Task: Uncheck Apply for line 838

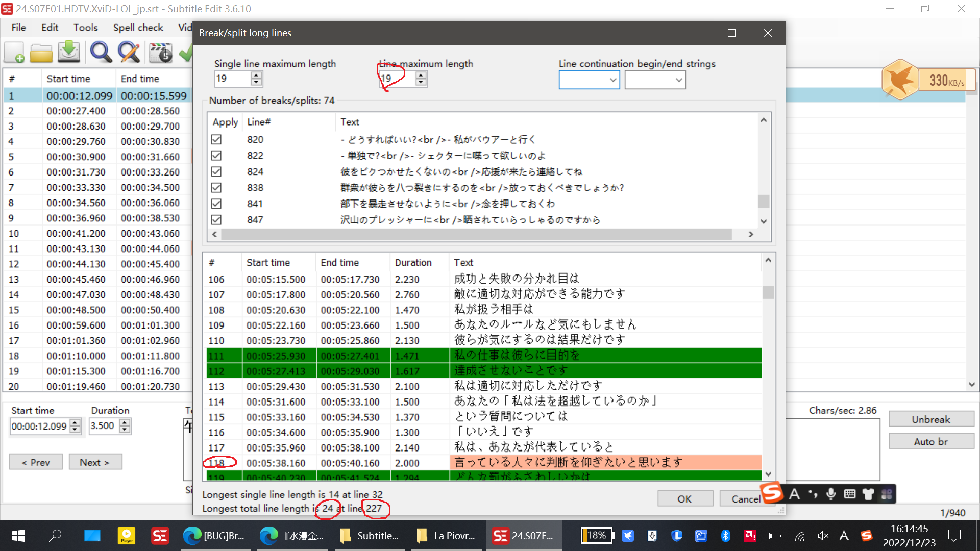Action: (x=216, y=187)
